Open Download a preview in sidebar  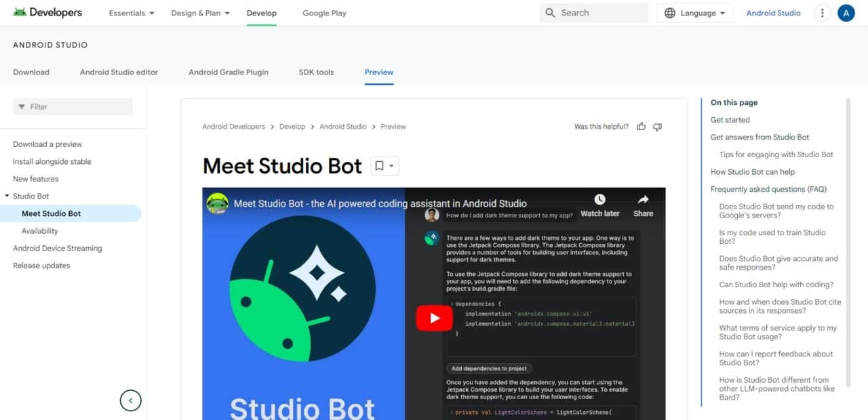point(47,144)
